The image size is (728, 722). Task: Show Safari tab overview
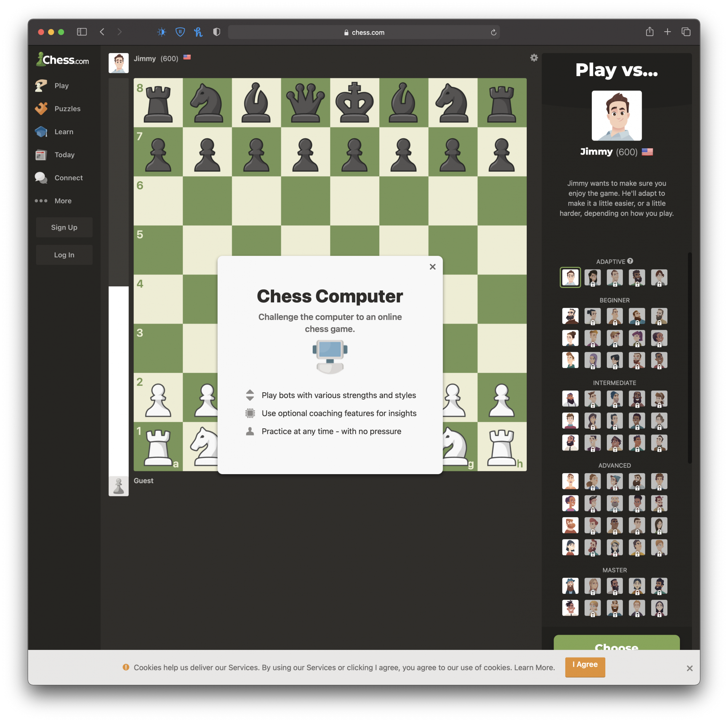click(686, 32)
